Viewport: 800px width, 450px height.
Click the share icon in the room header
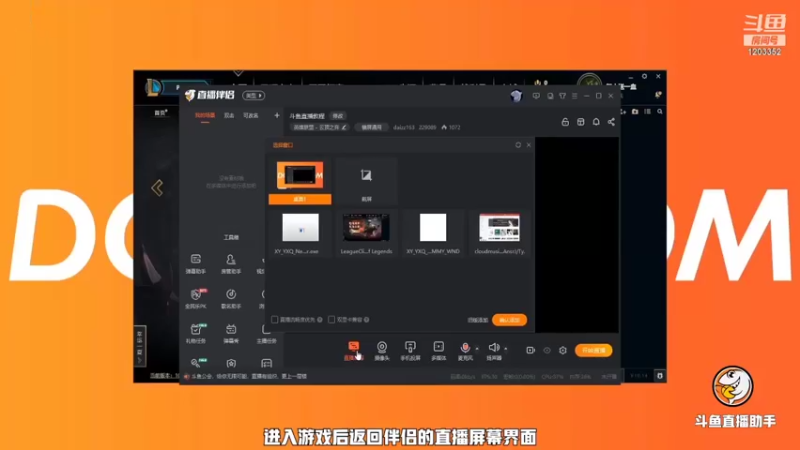611,122
